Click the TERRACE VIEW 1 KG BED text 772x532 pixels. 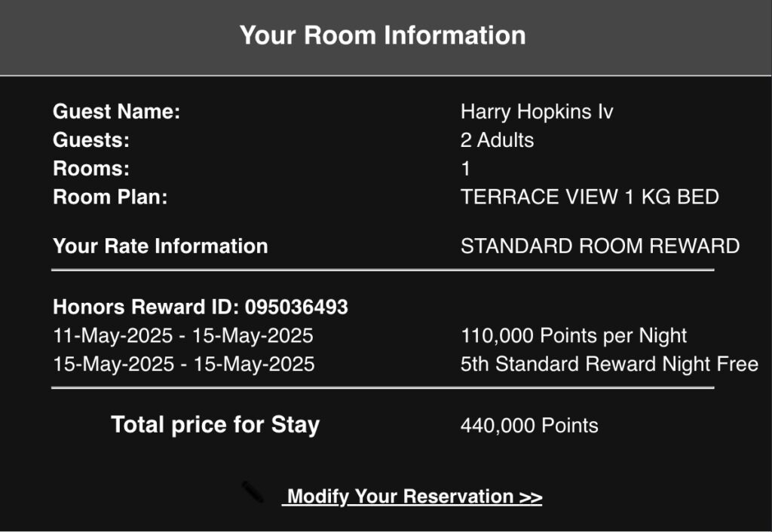pyautogui.click(x=590, y=197)
